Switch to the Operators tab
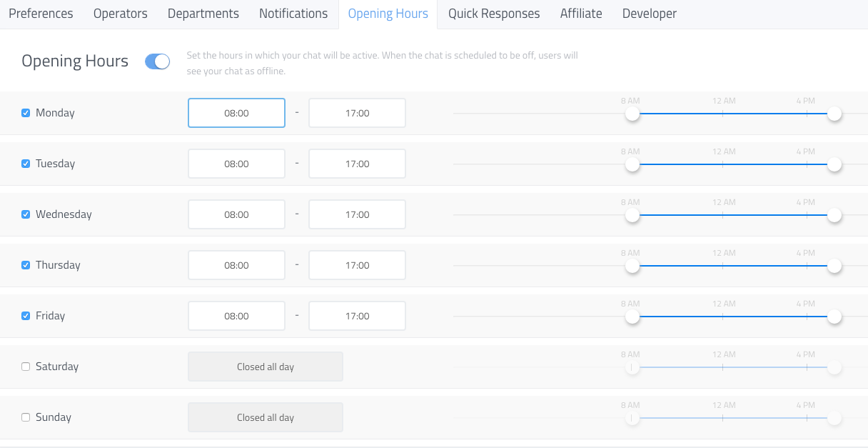Viewport: 868px width, 448px height. [x=120, y=14]
